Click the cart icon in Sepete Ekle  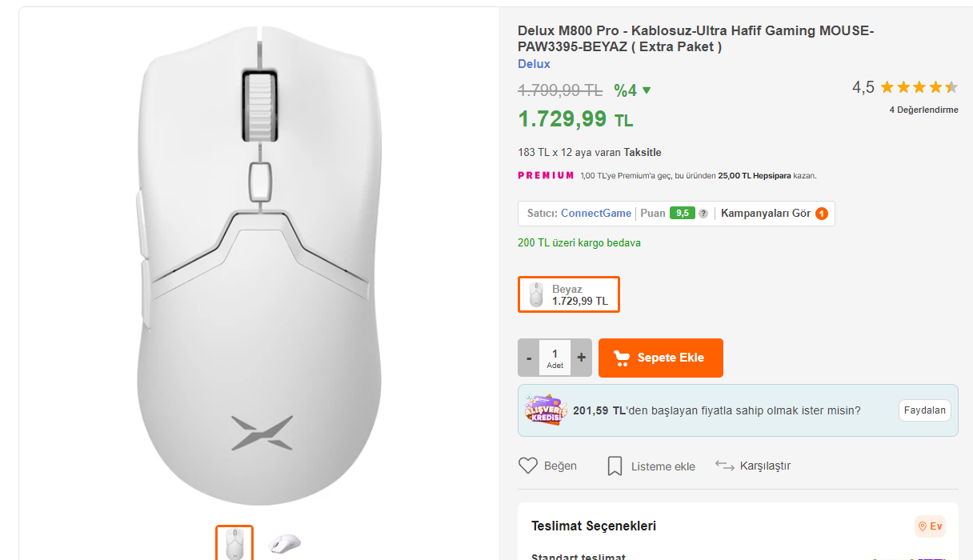coord(621,358)
